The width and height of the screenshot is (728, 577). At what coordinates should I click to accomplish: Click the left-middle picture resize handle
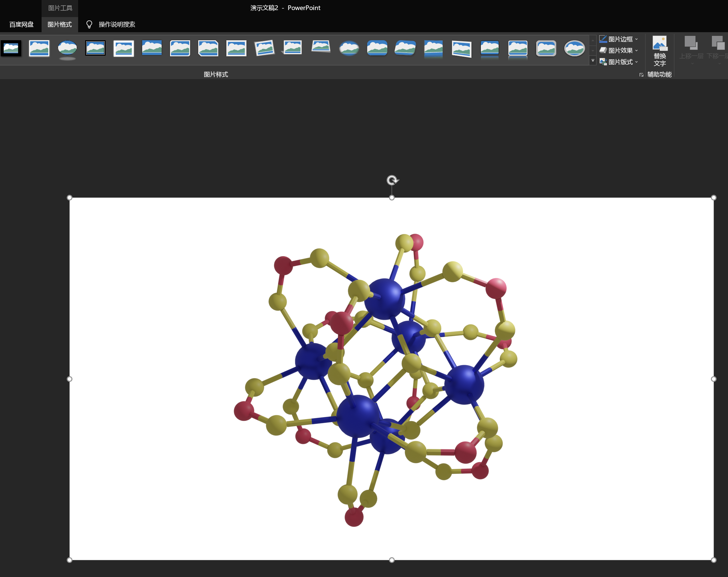[x=69, y=379]
